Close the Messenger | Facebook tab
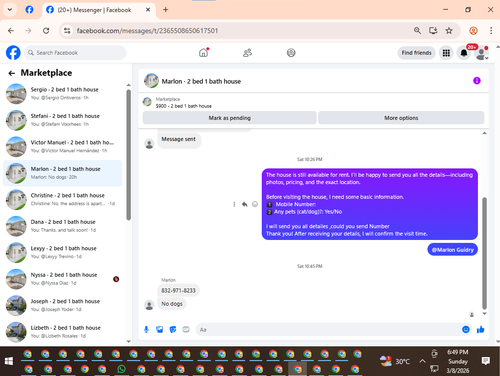This screenshot has width=500, height=376. [148, 10]
